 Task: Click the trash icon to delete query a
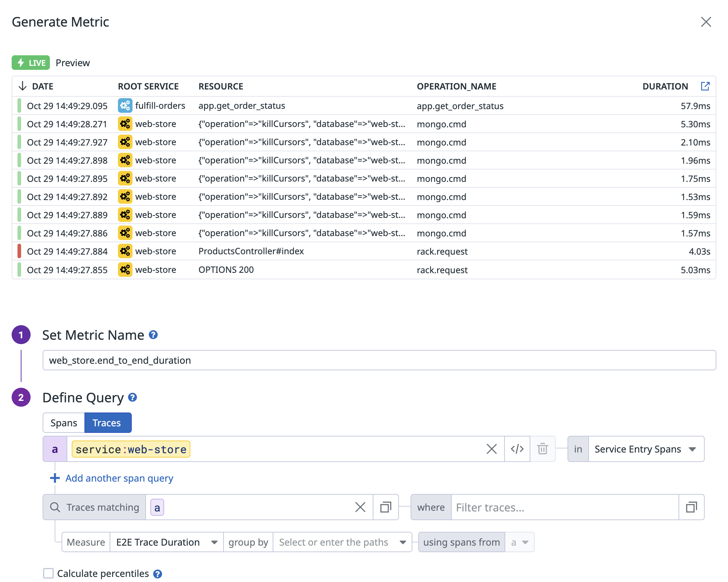coord(542,449)
